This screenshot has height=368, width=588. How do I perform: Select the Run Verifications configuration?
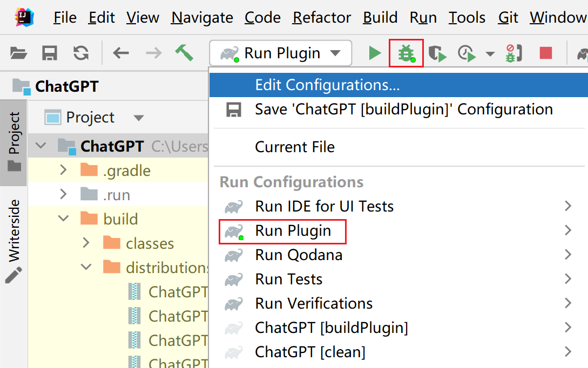pos(398,304)
